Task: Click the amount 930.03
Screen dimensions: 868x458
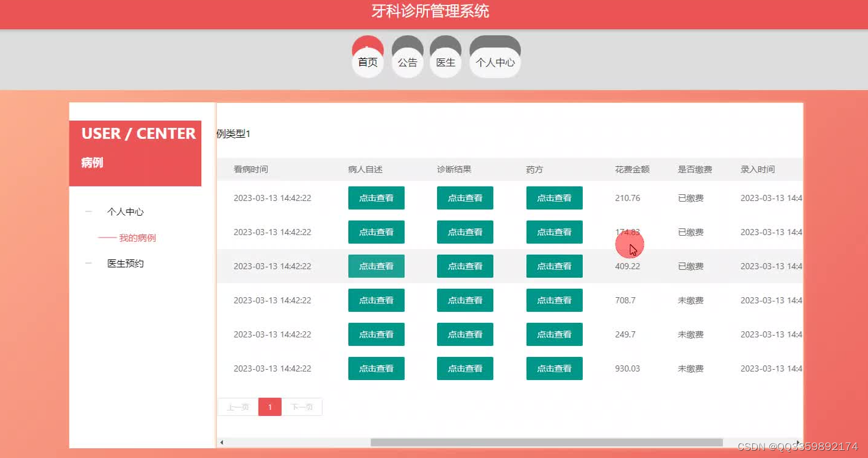Action: pyautogui.click(x=628, y=368)
